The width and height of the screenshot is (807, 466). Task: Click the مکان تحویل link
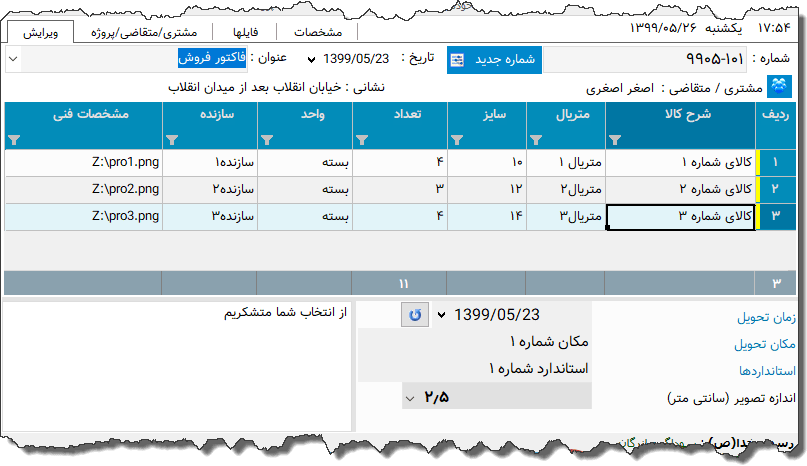pyautogui.click(x=765, y=344)
